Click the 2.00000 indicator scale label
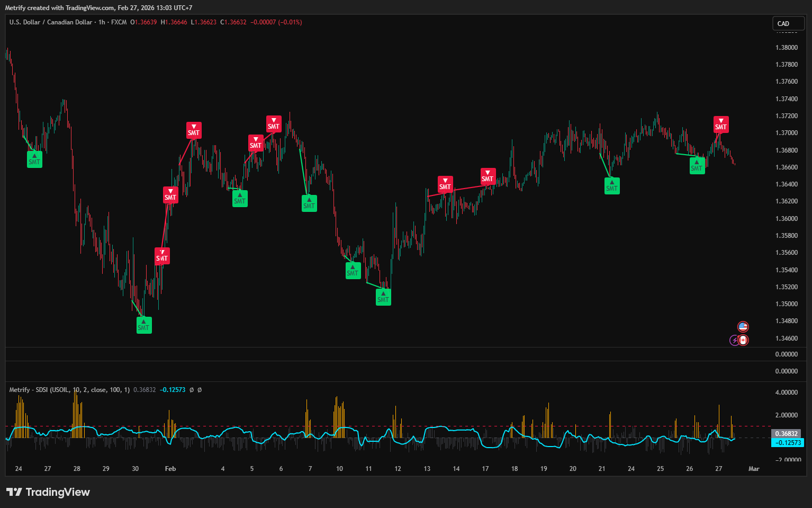Screen dimensions: 812x508 [787, 415]
